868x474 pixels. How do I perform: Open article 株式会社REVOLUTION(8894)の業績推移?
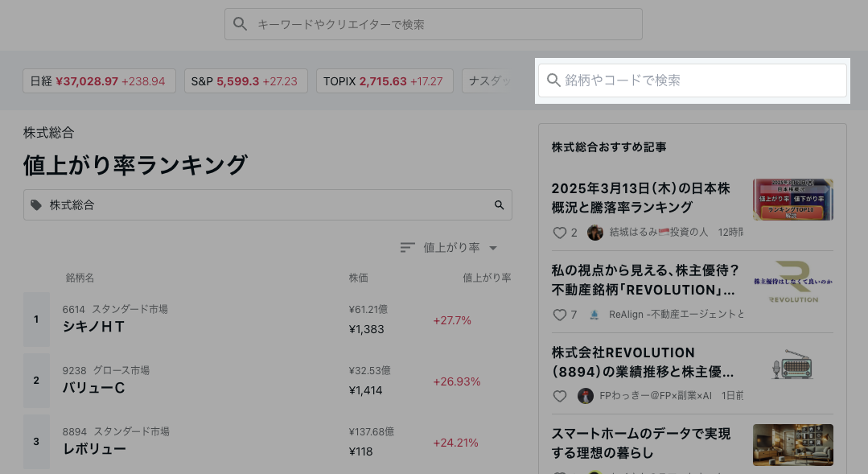coord(643,362)
